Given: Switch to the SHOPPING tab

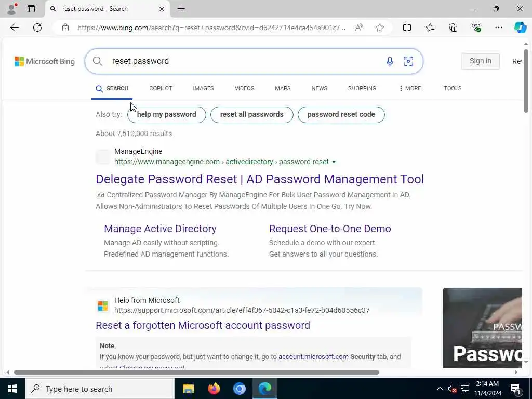Looking at the screenshot, I should pyautogui.click(x=362, y=88).
